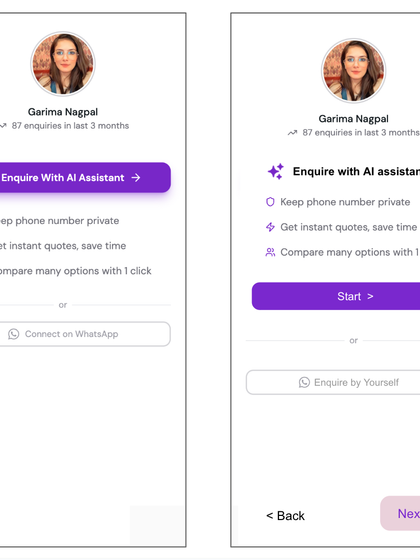Click 87 enquiries in last 3 months, left panel

tap(70, 126)
